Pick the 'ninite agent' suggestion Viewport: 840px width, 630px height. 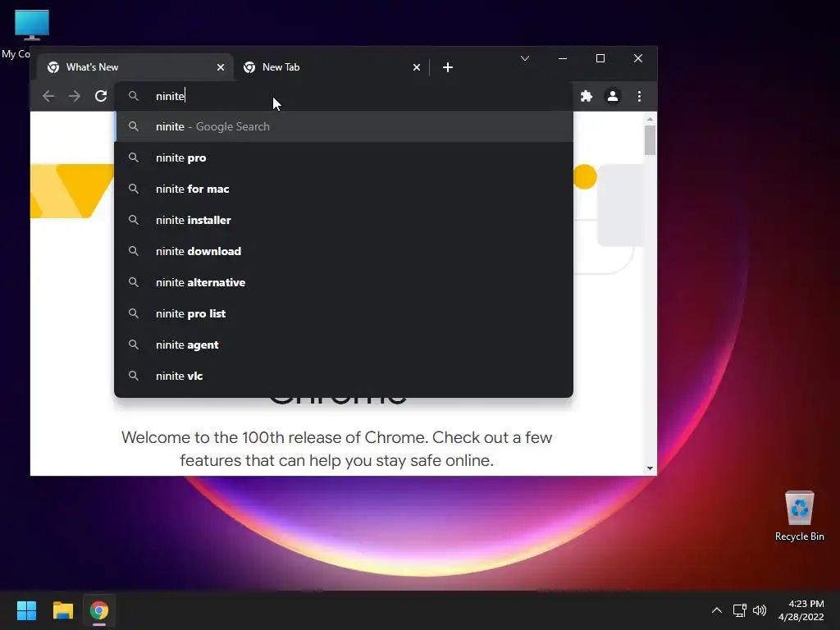coord(344,345)
